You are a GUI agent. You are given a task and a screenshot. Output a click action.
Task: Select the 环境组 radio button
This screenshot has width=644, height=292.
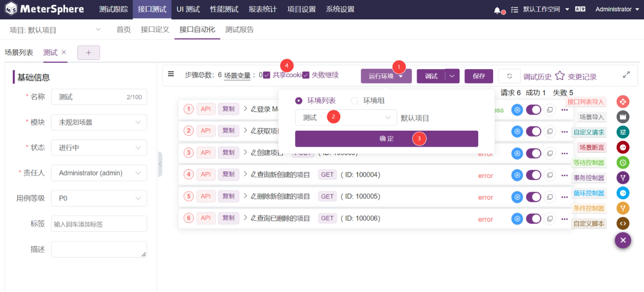coord(354,101)
